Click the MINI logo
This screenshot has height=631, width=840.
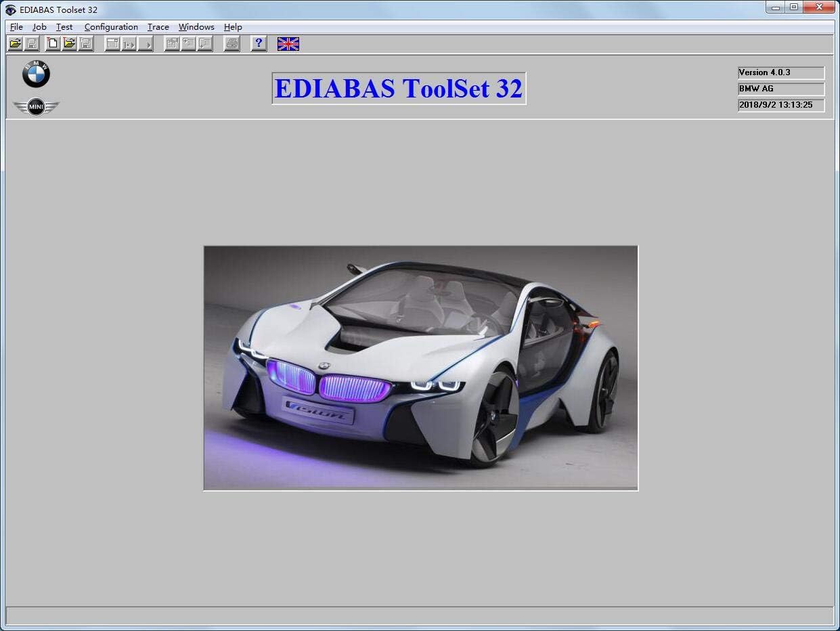tap(36, 107)
